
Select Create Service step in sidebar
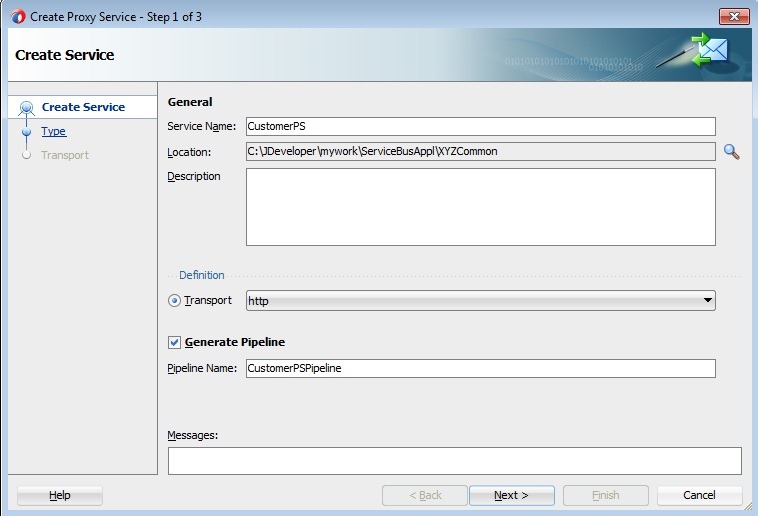(x=83, y=107)
